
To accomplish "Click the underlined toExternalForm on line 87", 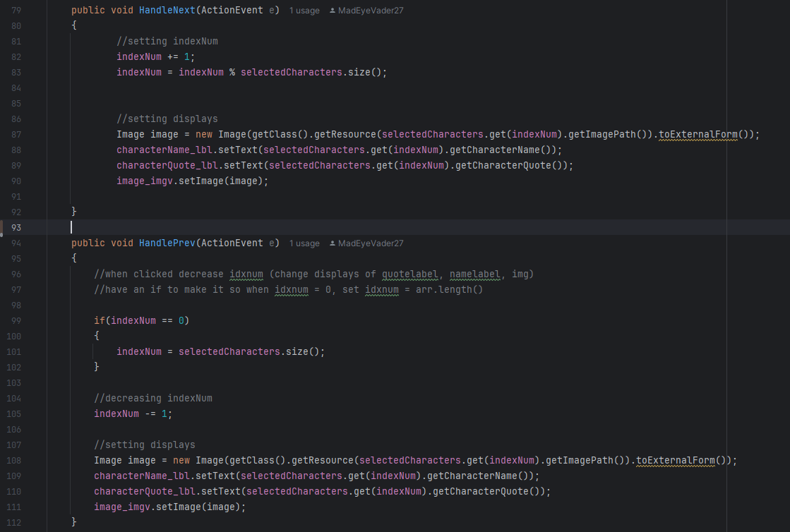I will click(698, 135).
